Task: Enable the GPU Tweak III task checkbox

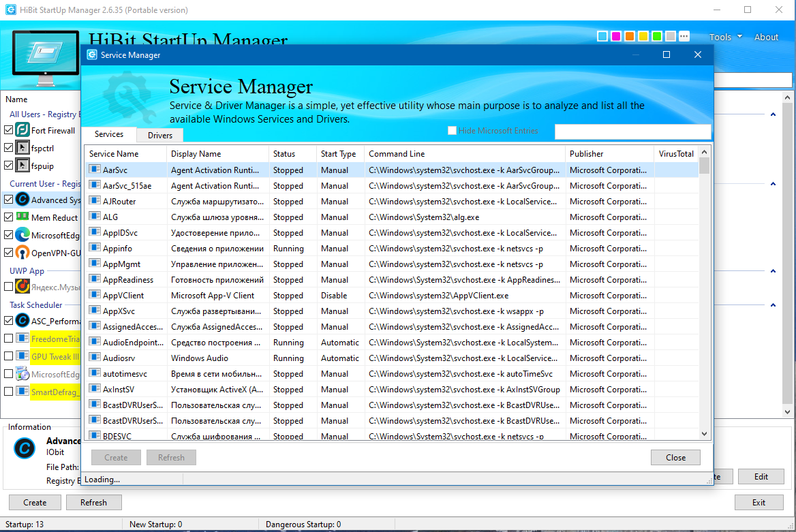Action: click(9, 356)
